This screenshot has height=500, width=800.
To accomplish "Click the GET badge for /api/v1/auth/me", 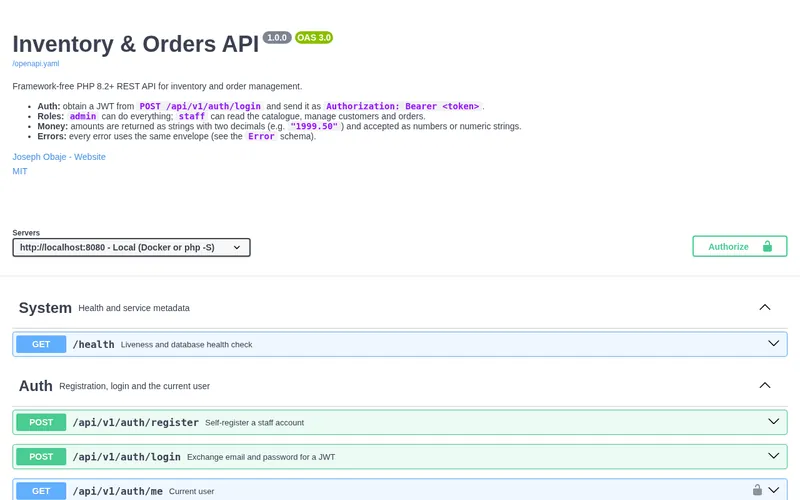I will [x=41, y=491].
